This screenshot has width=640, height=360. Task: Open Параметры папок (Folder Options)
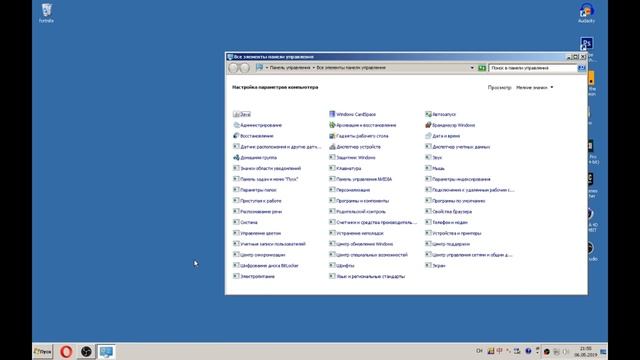pyautogui.click(x=255, y=190)
